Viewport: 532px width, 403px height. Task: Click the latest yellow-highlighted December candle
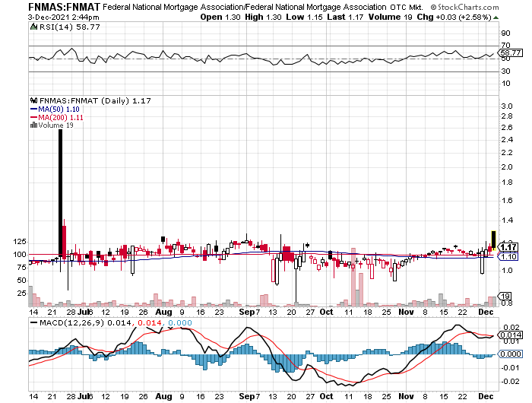[494, 240]
